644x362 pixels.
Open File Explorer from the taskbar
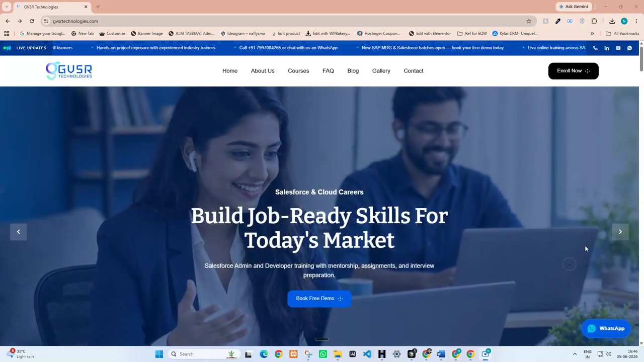click(338, 354)
